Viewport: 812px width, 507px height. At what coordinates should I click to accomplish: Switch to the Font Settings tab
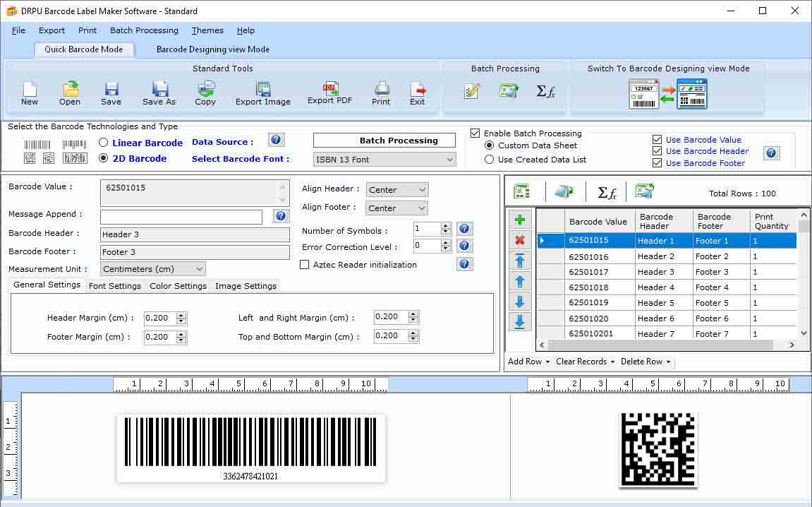pyautogui.click(x=115, y=285)
